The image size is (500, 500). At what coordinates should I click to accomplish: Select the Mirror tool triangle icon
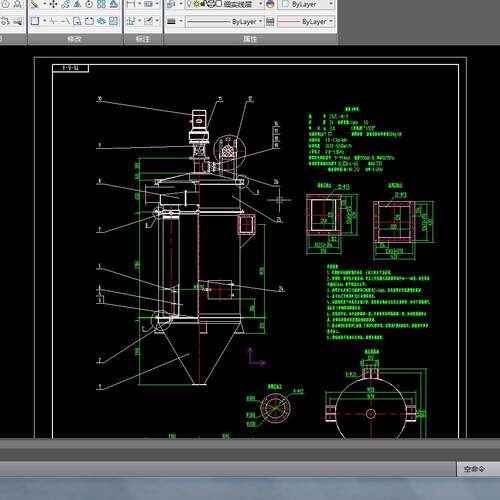tap(77, 4)
